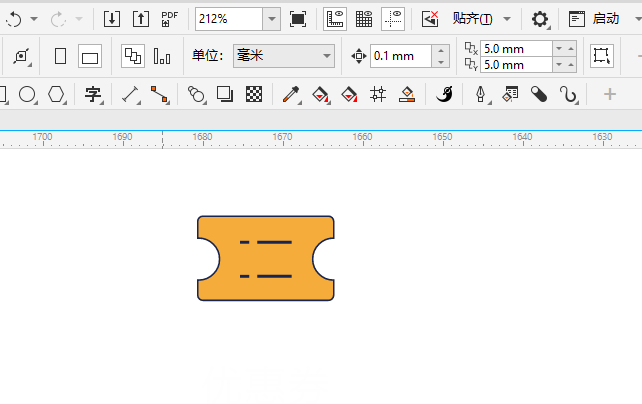This screenshot has width=642, height=404.
Task: Click the Undo arrow icon
Action: click(x=14, y=19)
